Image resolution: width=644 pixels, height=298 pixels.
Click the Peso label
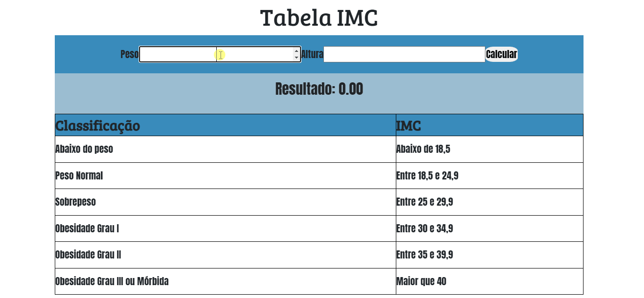tap(129, 54)
